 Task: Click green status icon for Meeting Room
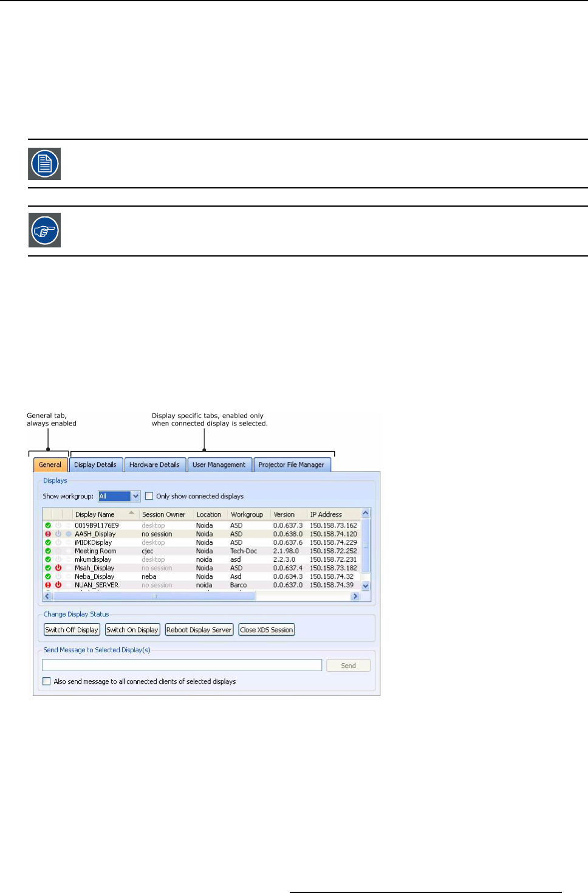click(x=48, y=551)
